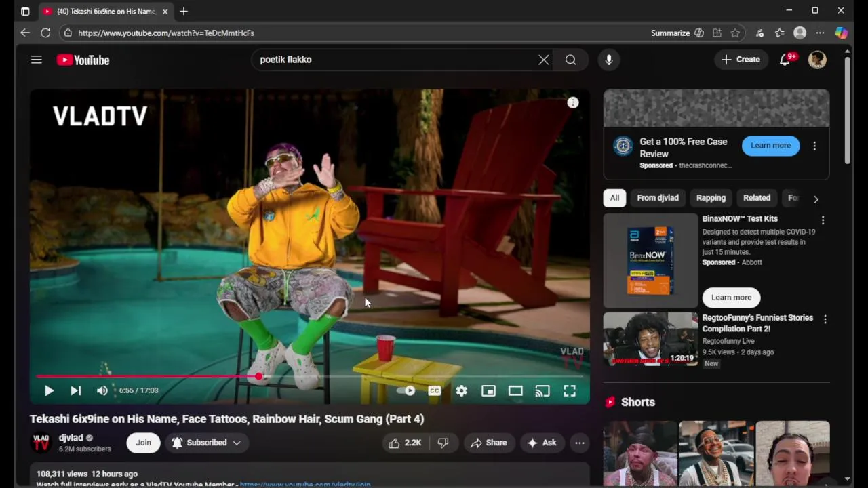Expand Subscribed notification options dropdown

(206, 443)
